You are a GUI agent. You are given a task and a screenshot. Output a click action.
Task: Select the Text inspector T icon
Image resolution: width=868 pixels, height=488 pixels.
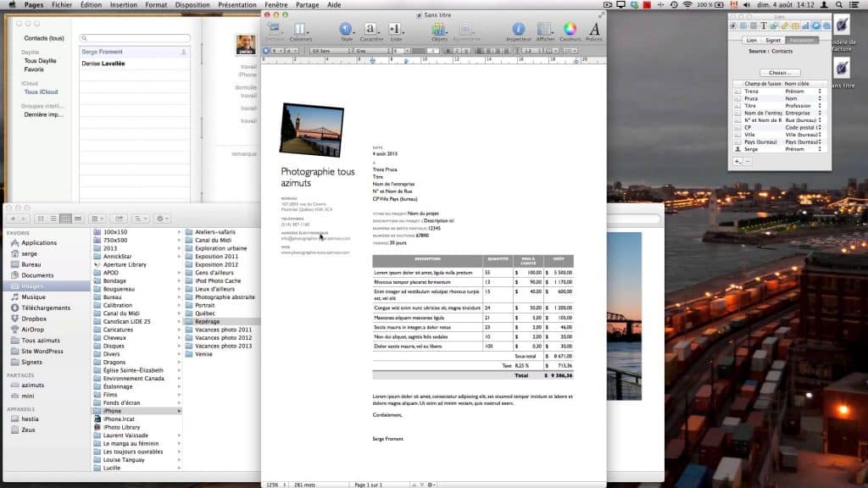(764, 25)
